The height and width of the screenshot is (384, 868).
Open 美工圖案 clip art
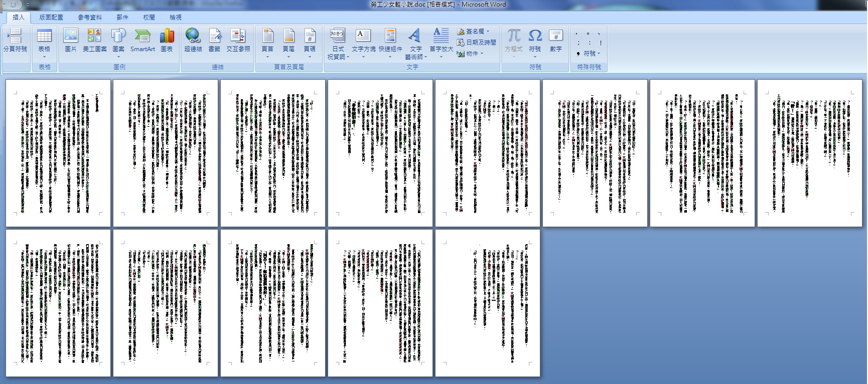pyautogui.click(x=94, y=40)
